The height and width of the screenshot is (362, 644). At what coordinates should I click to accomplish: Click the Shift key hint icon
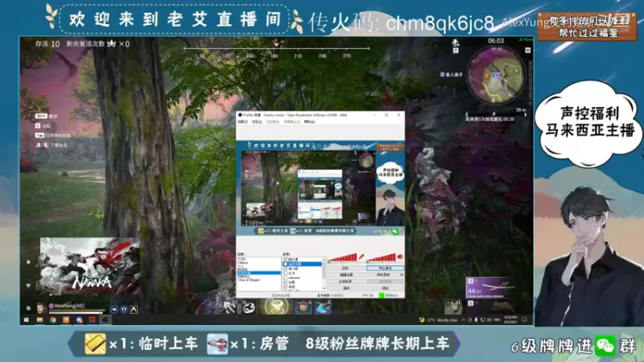click(x=41, y=116)
